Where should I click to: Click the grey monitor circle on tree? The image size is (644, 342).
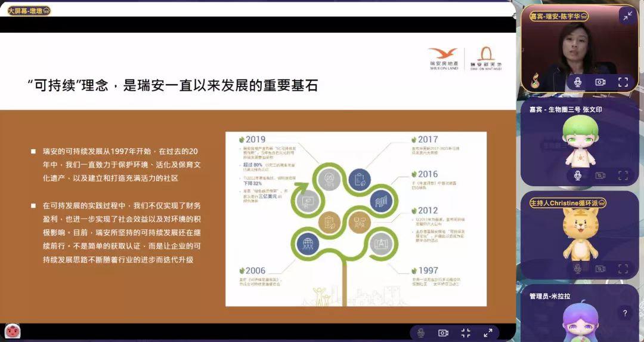[x=307, y=201]
